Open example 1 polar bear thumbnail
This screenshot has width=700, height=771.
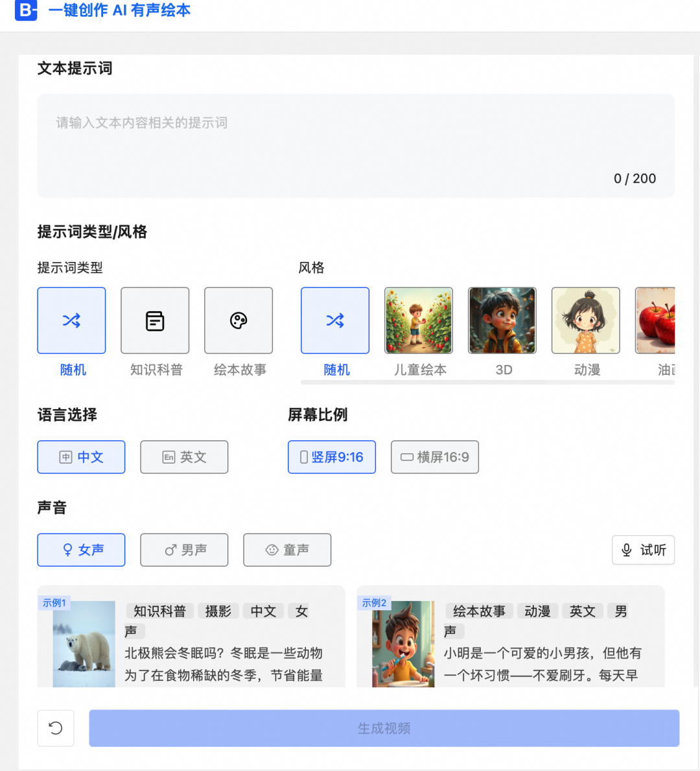[84, 644]
